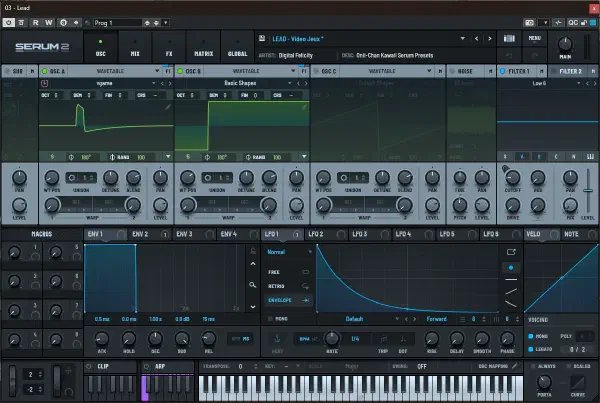Switch to the MIX tab
Viewport: 600px width, 403px height.
[x=135, y=47]
